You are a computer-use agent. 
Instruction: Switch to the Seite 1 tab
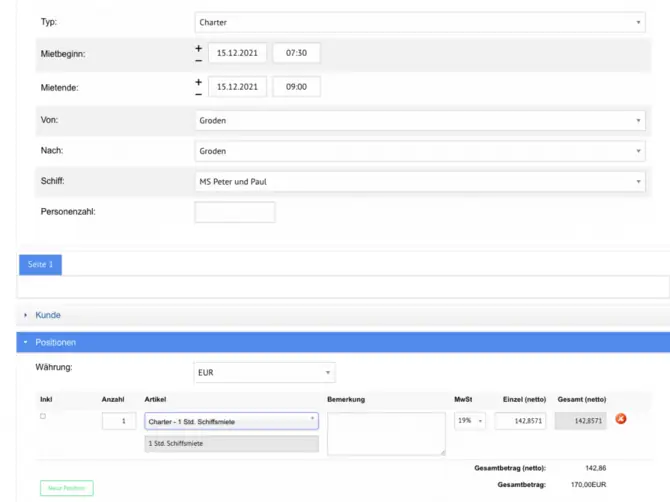[x=41, y=264]
